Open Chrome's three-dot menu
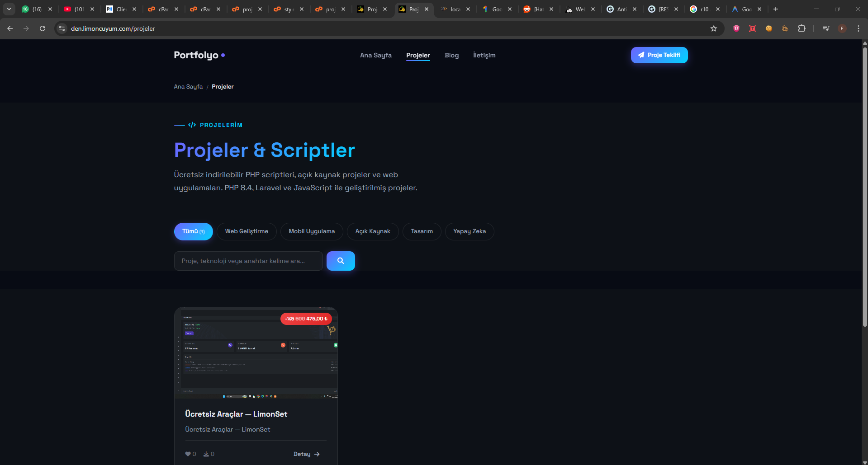The image size is (868, 465). click(x=859, y=28)
